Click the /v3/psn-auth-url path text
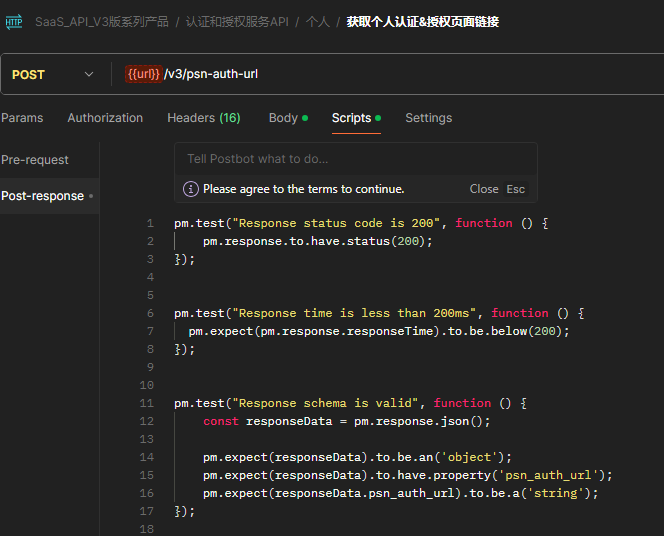 (x=211, y=74)
